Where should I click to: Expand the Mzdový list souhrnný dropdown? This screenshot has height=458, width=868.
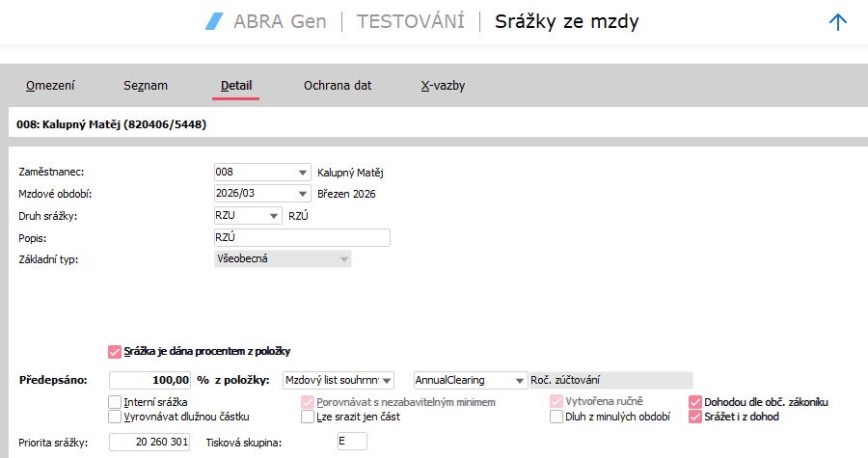387,381
